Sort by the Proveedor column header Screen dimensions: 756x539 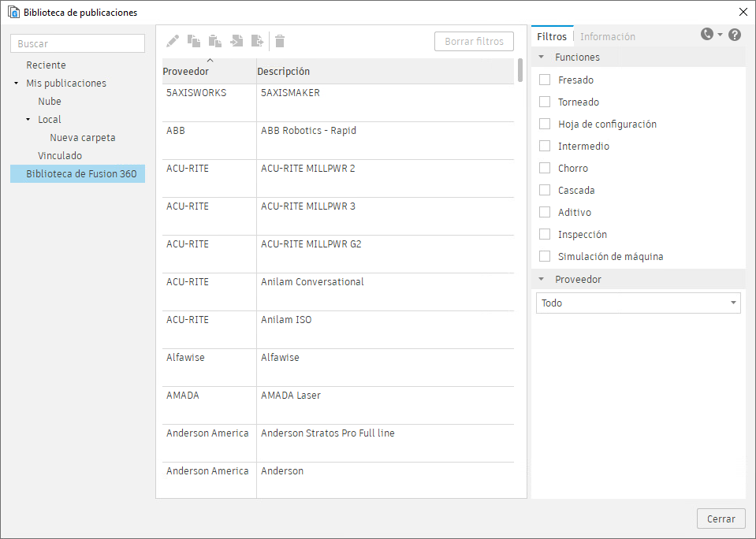209,72
